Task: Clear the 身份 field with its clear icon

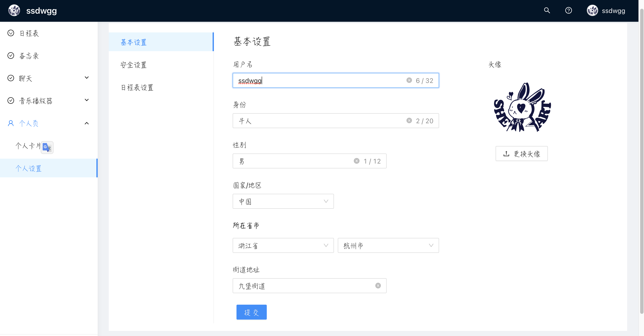Action: coord(409,120)
